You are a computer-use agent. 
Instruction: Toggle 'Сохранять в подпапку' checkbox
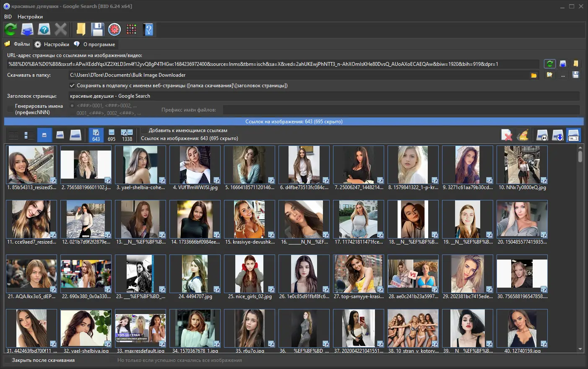[72, 86]
